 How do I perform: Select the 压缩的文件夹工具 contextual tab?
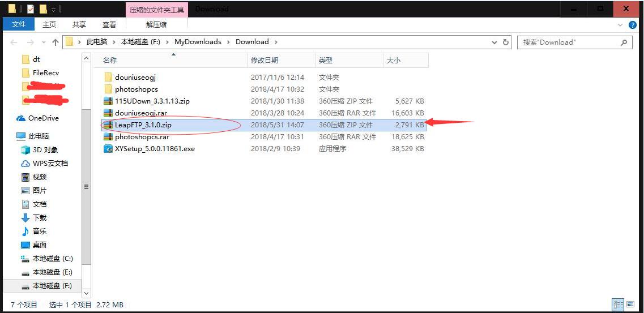157,10
